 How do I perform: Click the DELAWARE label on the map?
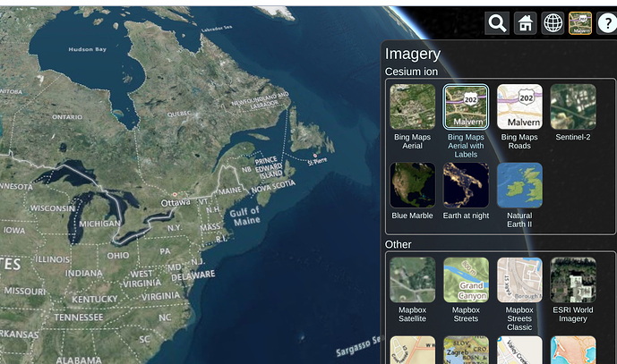click(x=193, y=275)
